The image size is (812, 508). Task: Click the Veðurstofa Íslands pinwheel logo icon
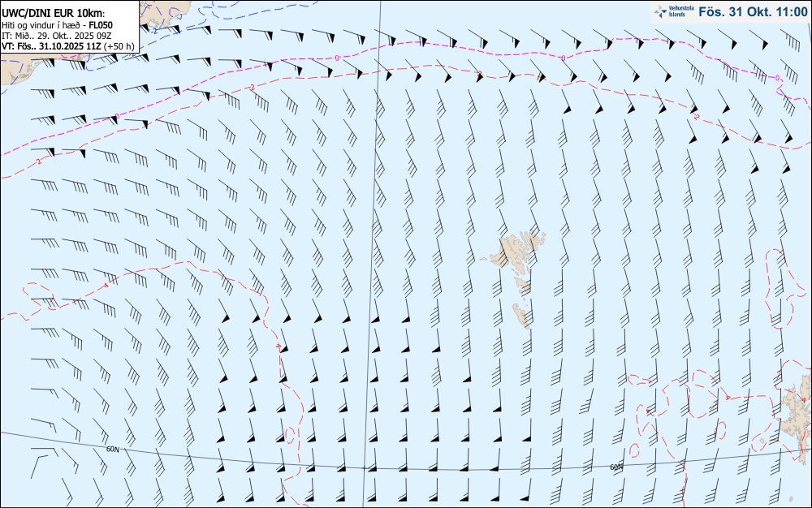660,11
